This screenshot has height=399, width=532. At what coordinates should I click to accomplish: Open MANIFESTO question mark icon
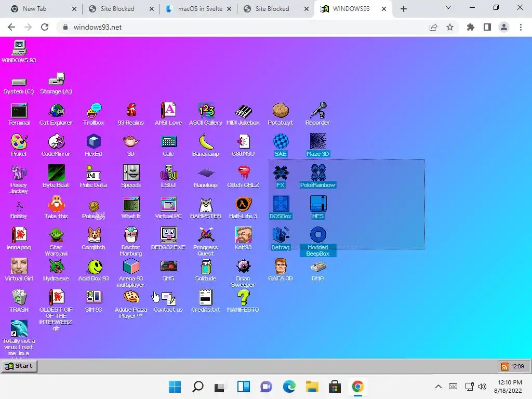click(243, 301)
